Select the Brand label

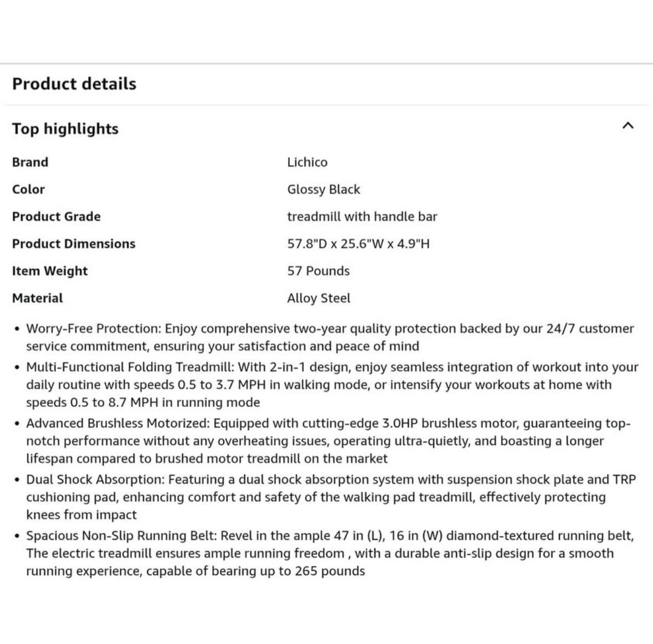30,162
